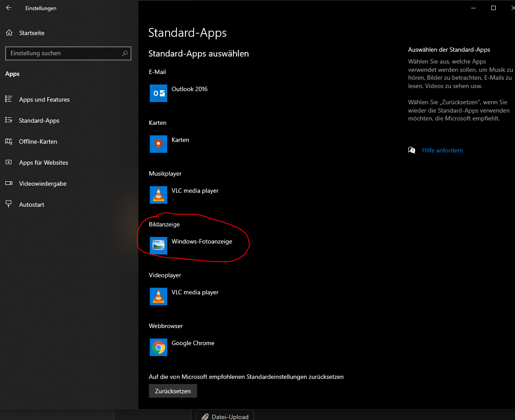Viewport: 515px width, 420px height.
Task: Minimize the Einstellungen window
Action: [473, 8]
